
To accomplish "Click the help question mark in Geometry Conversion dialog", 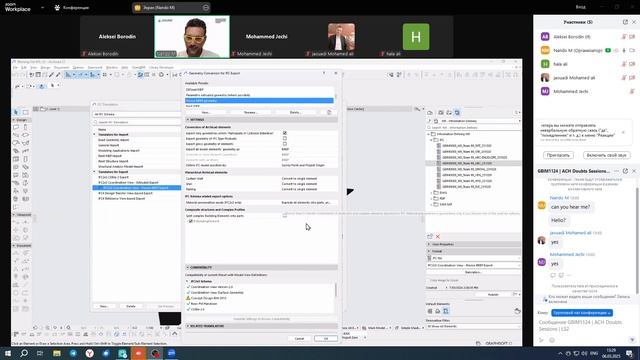I will click(x=324, y=73).
